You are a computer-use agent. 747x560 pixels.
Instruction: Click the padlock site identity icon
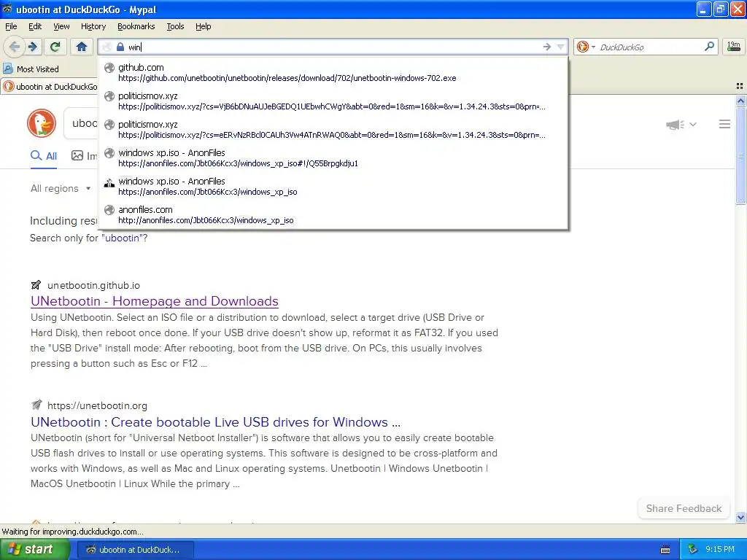(120, 47)
